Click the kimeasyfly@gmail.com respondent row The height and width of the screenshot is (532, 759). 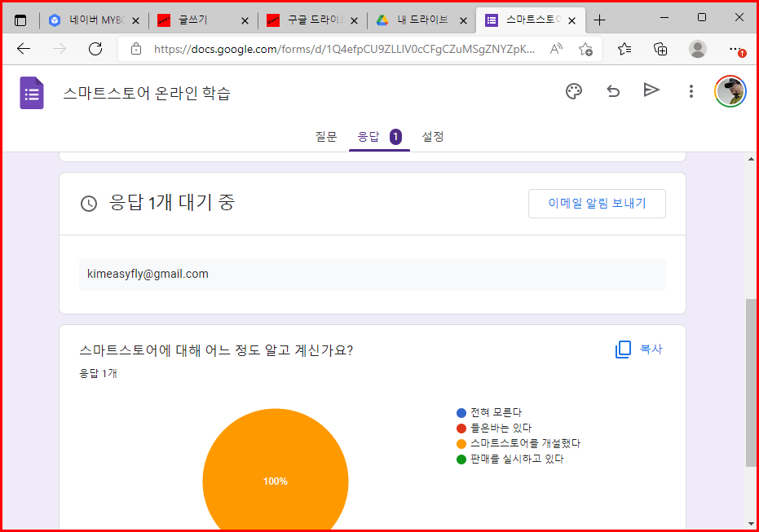pos(373,275)
